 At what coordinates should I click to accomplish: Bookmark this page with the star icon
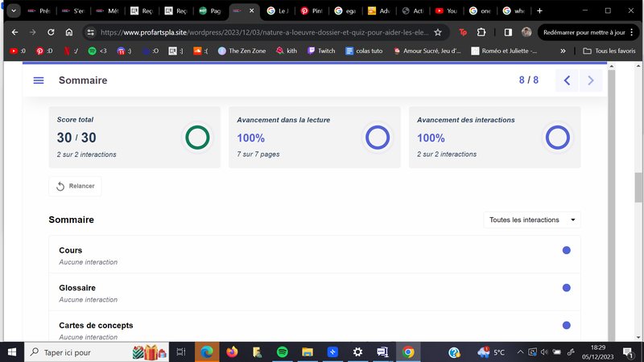coord(437,32)
